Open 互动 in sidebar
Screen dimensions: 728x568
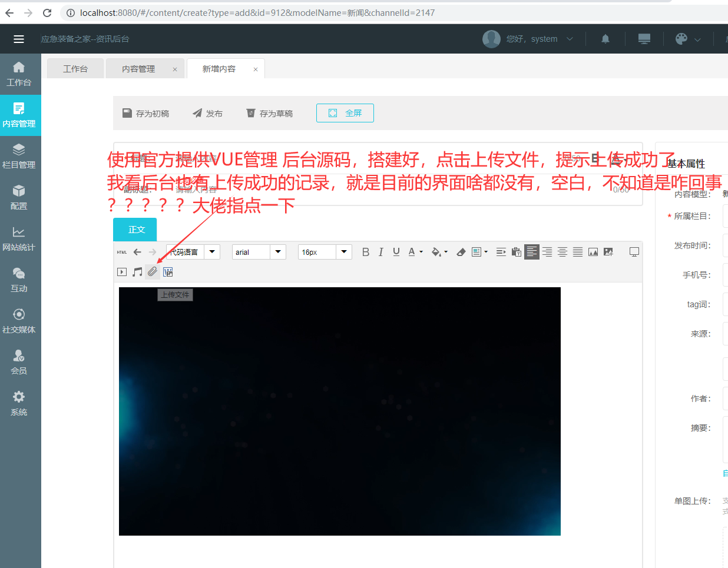pos(19,280)
